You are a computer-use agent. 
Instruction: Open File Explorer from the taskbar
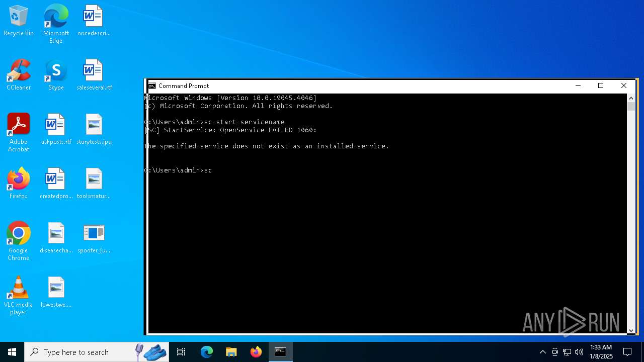[x=231, y=352]
